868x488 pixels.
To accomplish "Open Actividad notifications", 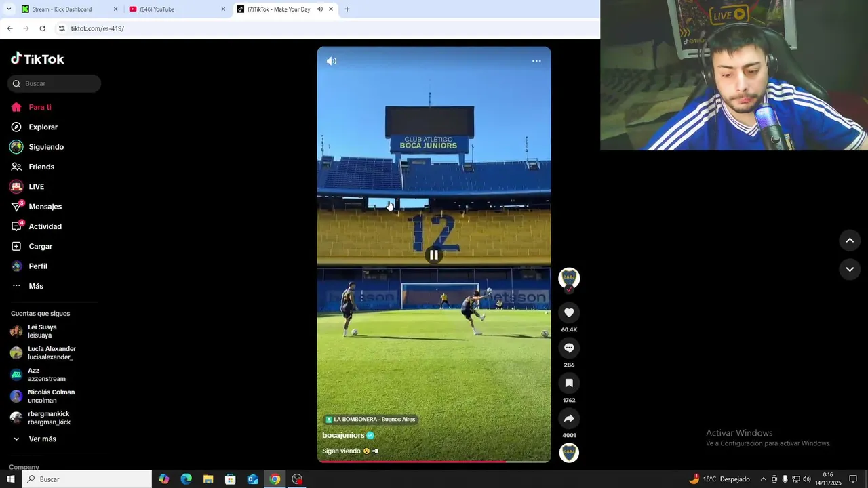I will tap(36, 226).
